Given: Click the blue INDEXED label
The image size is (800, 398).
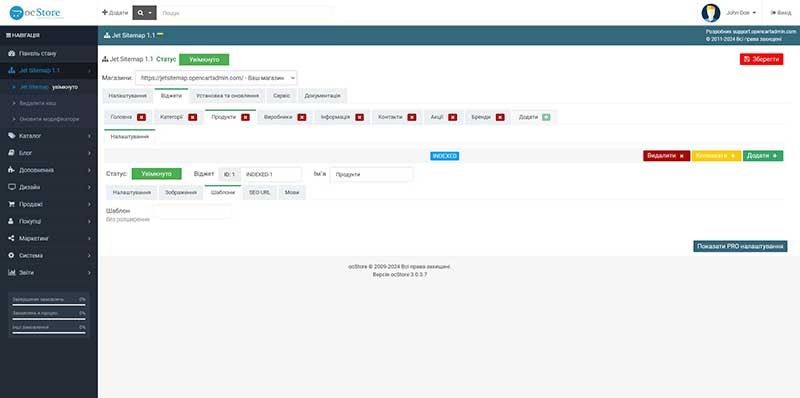Looking at the screenshot, I should (x=444, y=156).
